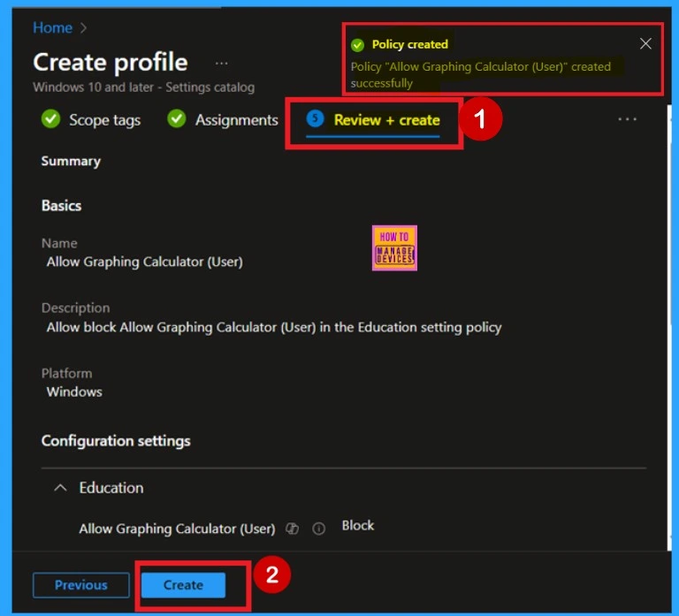Click the Scope tags green checkmark icon
This screenshot has height=616, width=679.
(50, 118)
